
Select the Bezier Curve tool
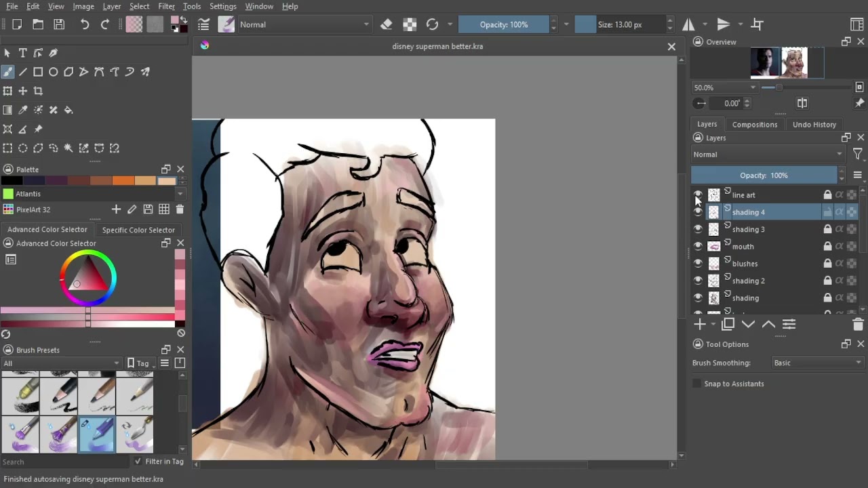point(99,72)
